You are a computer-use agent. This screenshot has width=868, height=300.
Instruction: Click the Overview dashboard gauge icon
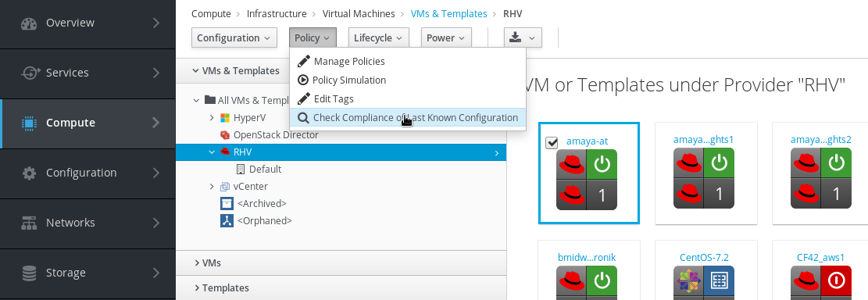pos(29,23)
